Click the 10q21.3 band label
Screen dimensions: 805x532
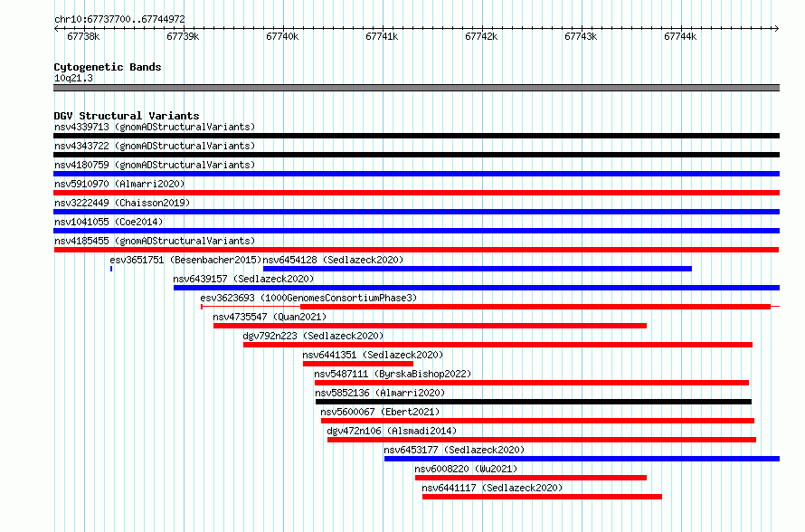[x=73, y=78]
